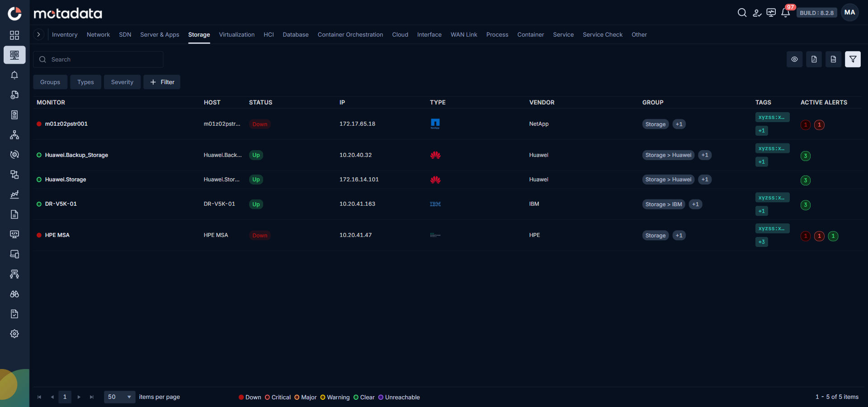Open the topology icon in sidebar

[14, 135]
